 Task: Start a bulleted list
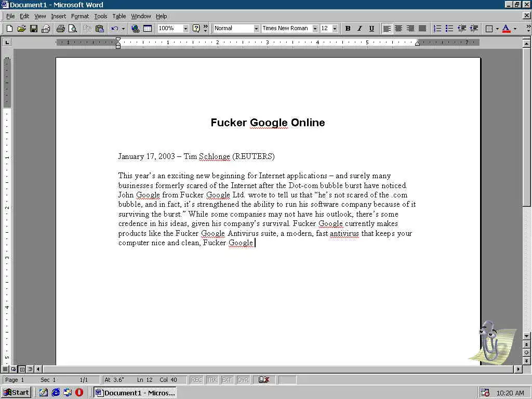click(x=449, y=29)
